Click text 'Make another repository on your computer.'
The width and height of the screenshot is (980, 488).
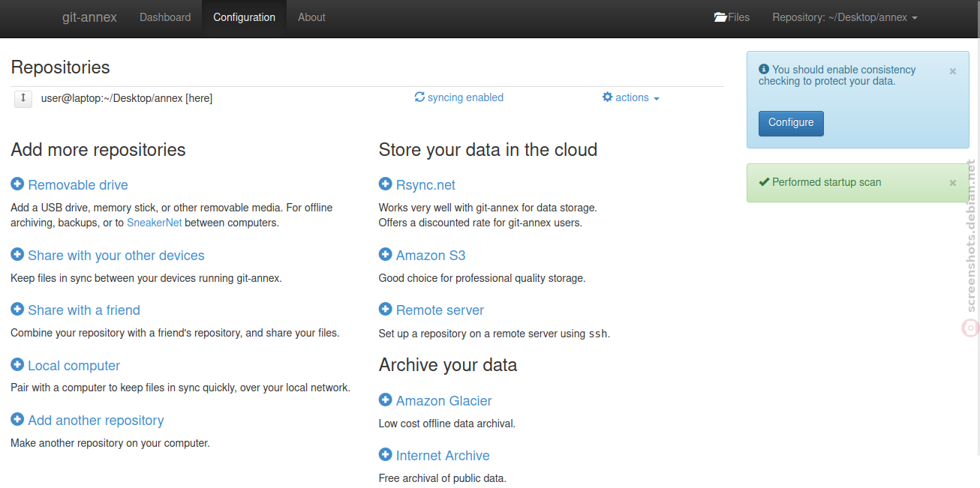pos(110,443)
